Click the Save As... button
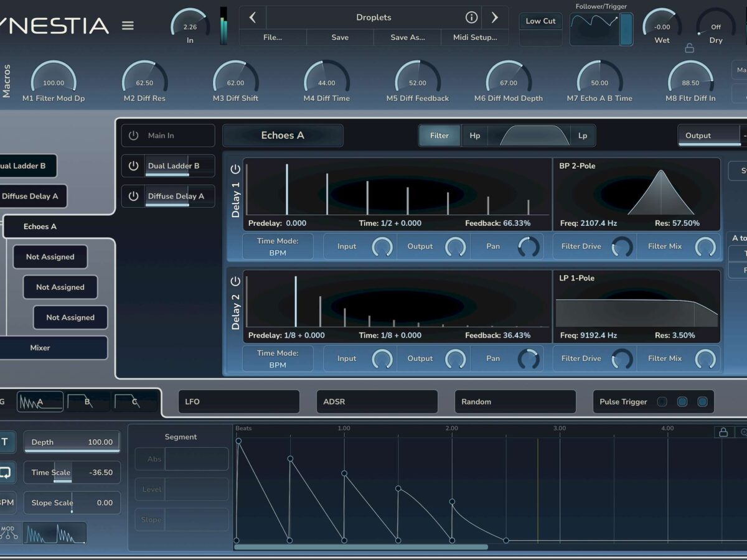Screen dimensions: 747x560 pyautogui.click(x=407, y=37)
